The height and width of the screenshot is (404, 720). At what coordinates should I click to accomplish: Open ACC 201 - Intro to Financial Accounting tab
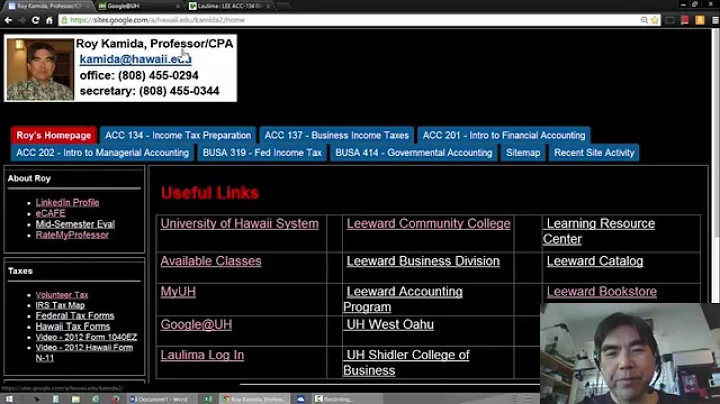504,135
